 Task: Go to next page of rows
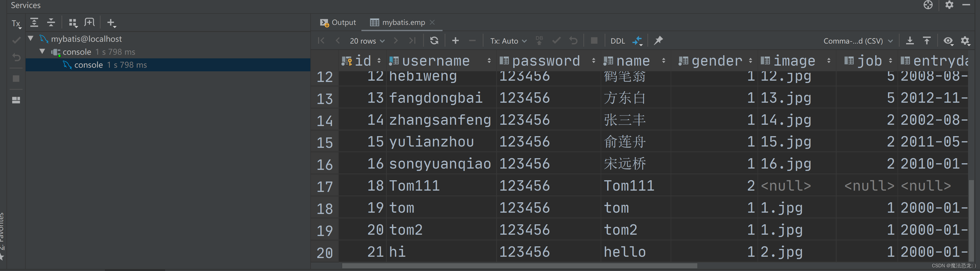[x=396, y=40]
